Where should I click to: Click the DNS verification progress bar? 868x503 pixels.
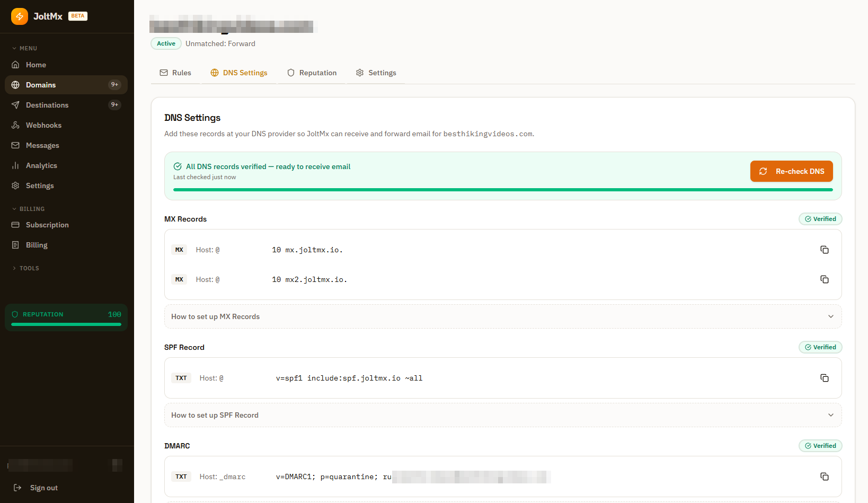click(x=503, y=190)
